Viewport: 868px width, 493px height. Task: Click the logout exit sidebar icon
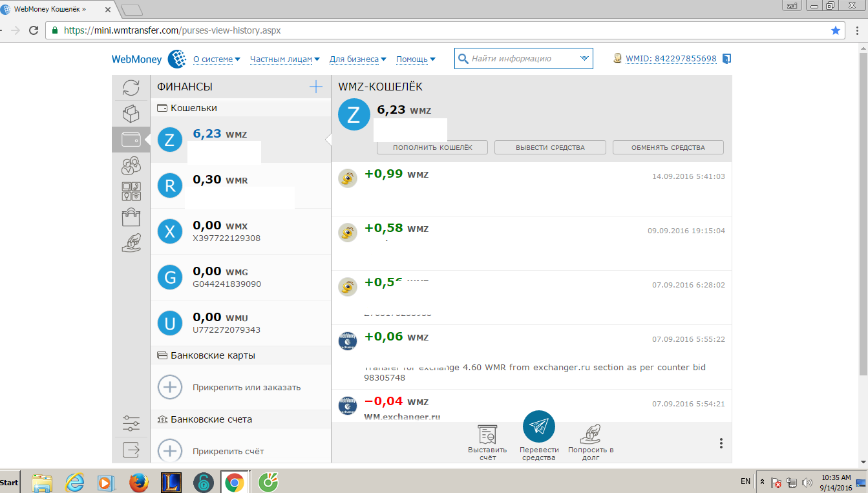131,448
